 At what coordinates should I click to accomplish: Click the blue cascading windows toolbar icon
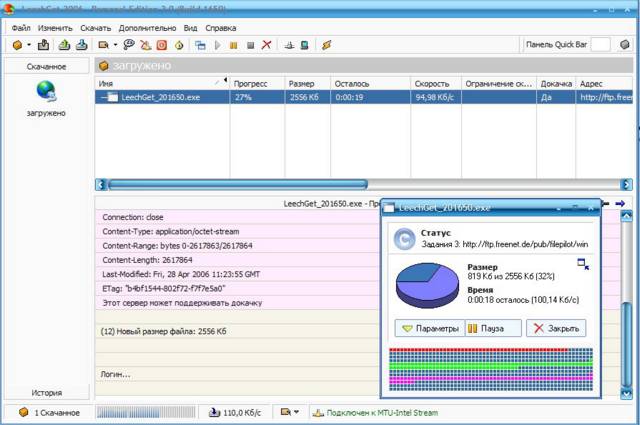[x=200, y=45]
